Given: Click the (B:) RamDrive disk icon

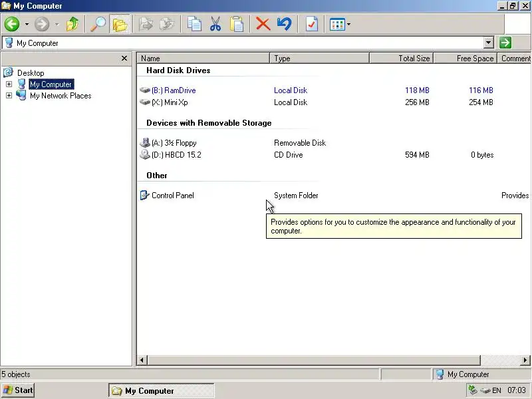Looking at the screenshot, I should (145, 90).
